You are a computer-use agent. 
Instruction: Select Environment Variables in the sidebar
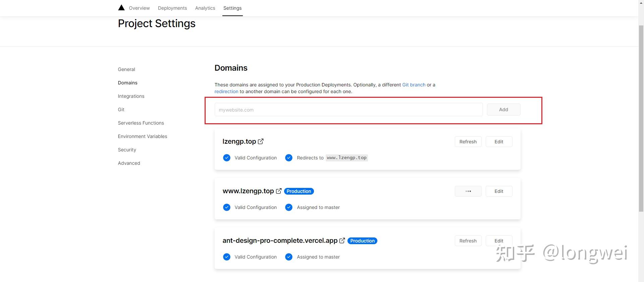[143, 136]
